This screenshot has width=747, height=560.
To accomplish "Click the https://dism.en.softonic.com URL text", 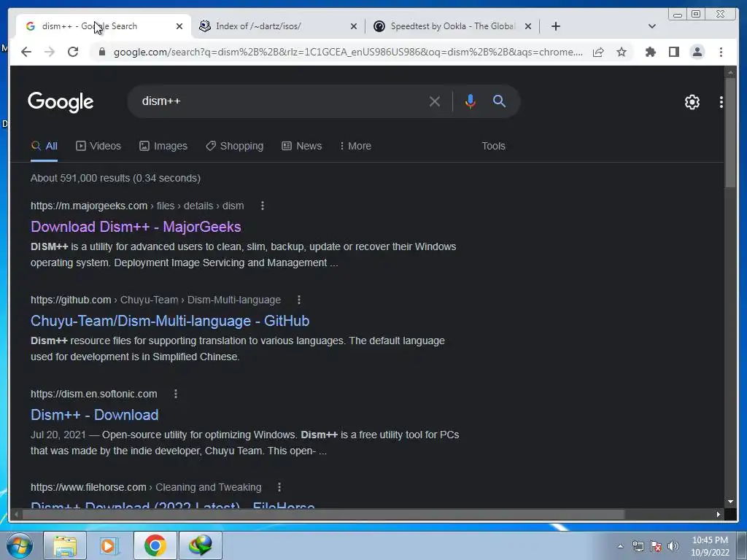I will point(94,394).
